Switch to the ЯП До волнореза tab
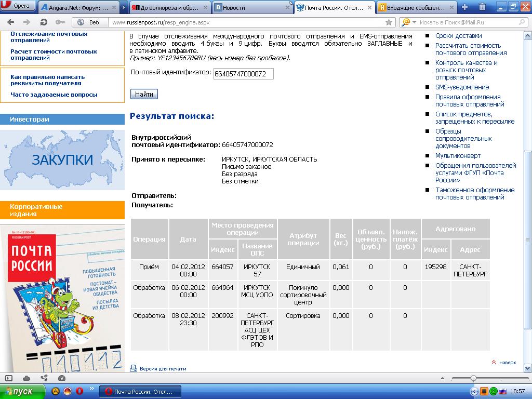Image resolution: width=532 pixels, height=399 pixels. click(170, 7)
